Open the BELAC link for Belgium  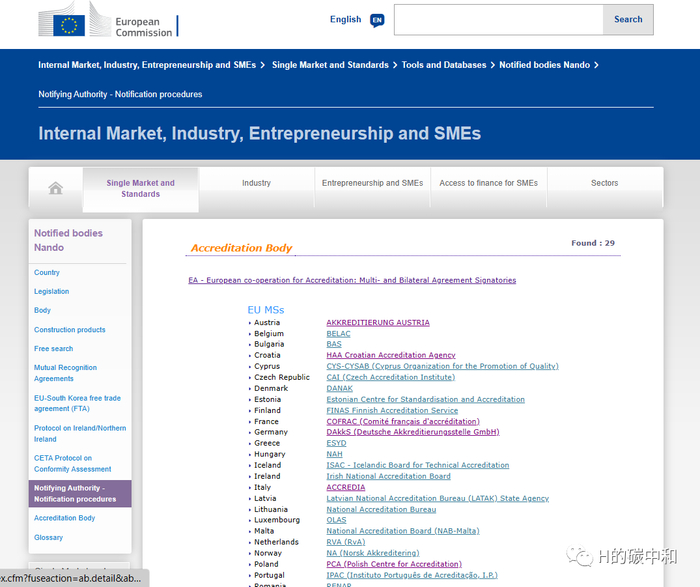(338, 333)
